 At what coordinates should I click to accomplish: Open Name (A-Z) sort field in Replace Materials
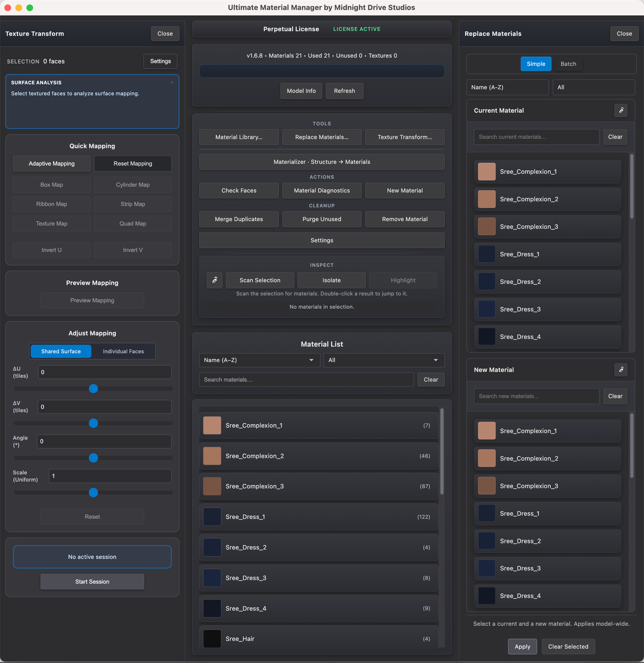(x=508, y=87)
